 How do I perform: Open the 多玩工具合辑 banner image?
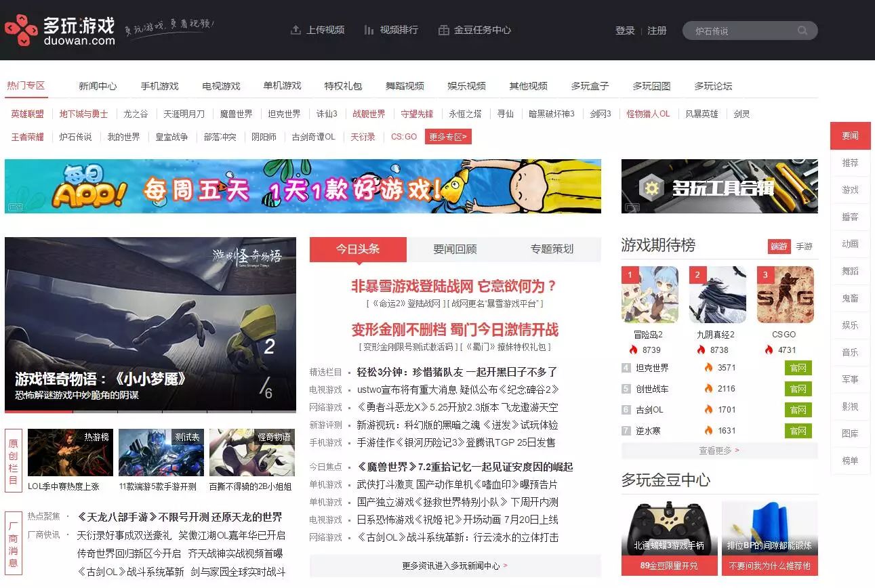click(x=719, y=186)
